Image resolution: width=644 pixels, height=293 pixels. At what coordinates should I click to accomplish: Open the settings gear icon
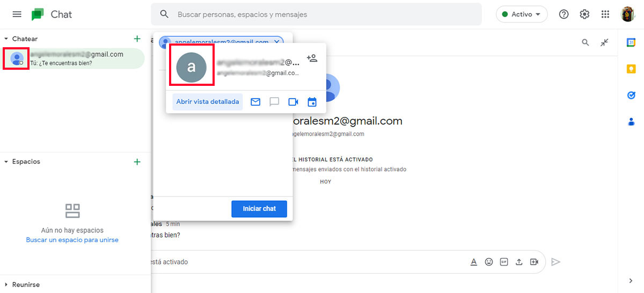tap(584, 14)
